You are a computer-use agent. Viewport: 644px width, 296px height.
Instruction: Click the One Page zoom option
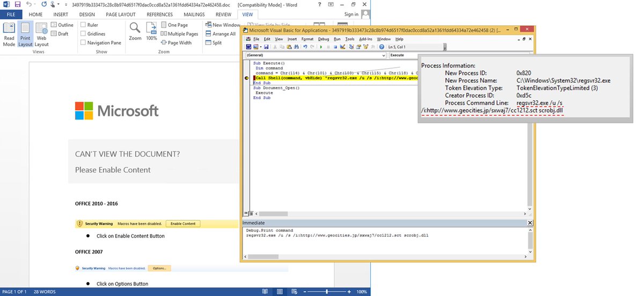pyautogui.click(x=174, y=25)
